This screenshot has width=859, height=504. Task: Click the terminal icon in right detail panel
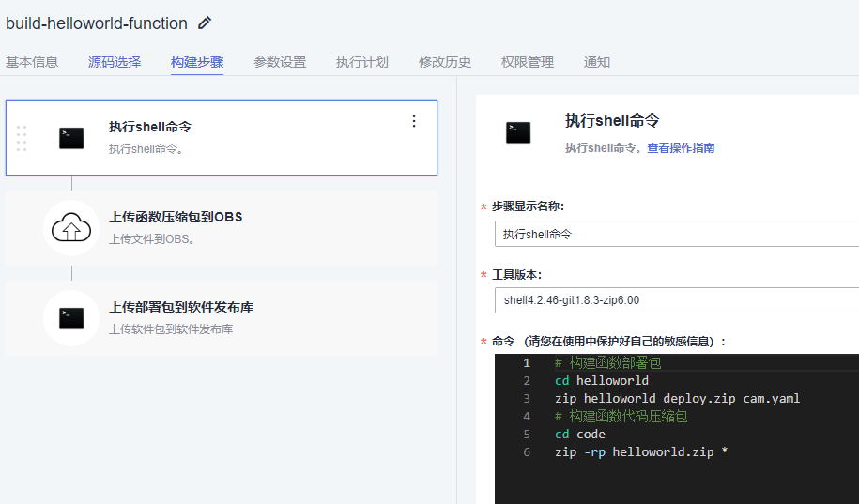[x=518, y=132]
